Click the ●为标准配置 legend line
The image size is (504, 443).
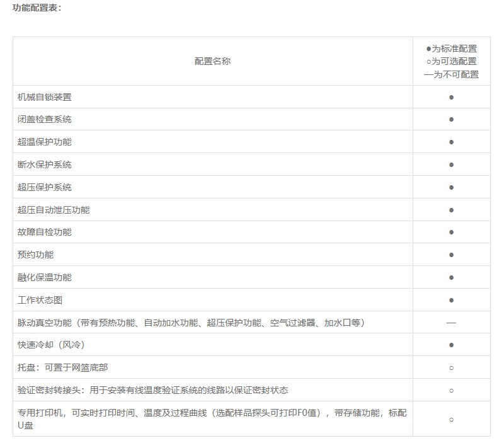[x=451, y=49]
